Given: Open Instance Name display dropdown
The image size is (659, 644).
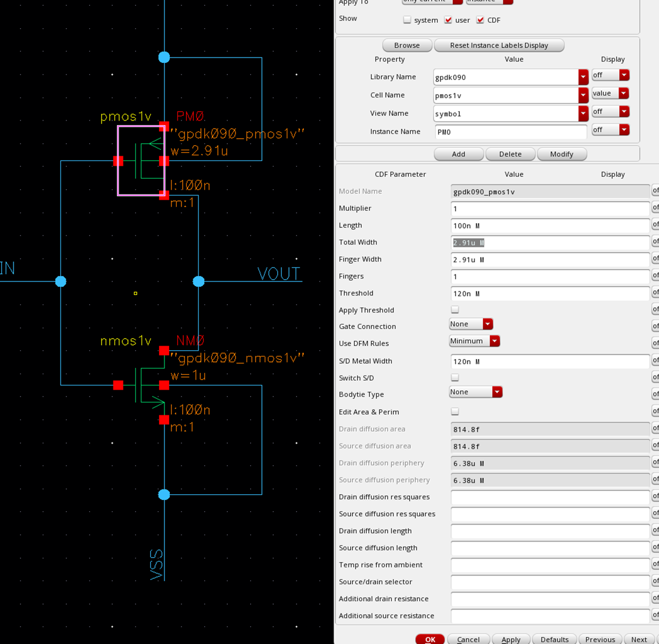Looking at the screenshot, I should 610,129.
